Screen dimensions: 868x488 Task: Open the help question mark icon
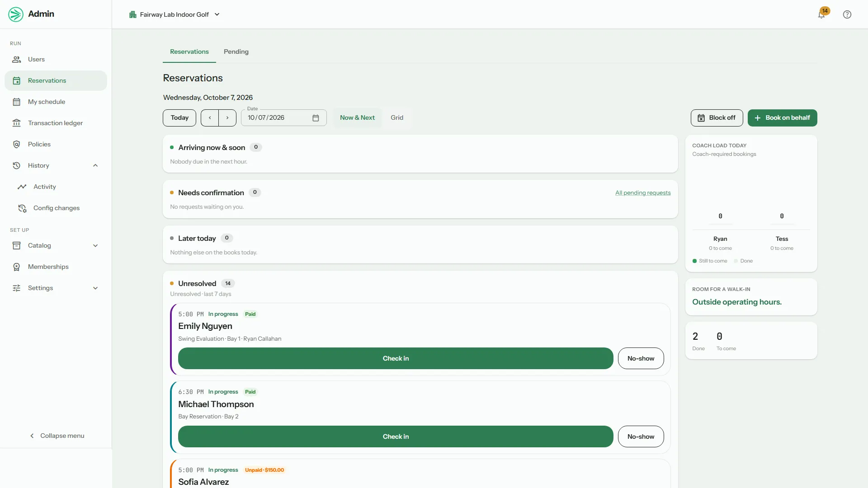[x=847, y=14]
